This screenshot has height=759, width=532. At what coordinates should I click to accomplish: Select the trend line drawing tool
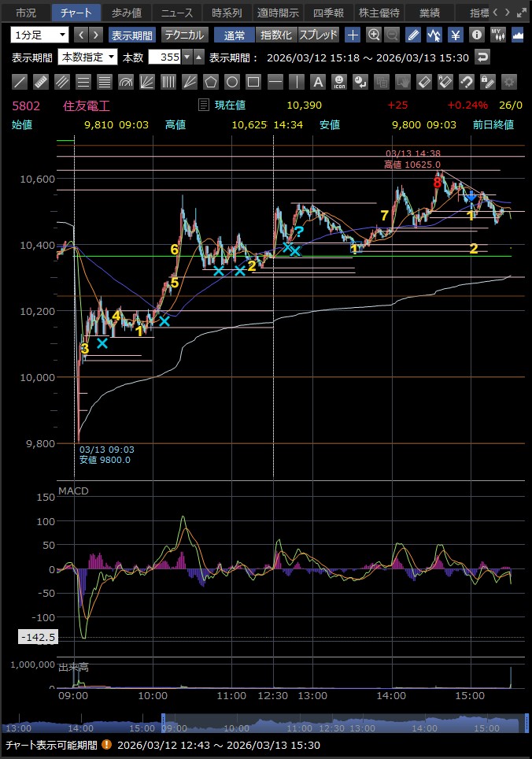(x=20, y=82)
